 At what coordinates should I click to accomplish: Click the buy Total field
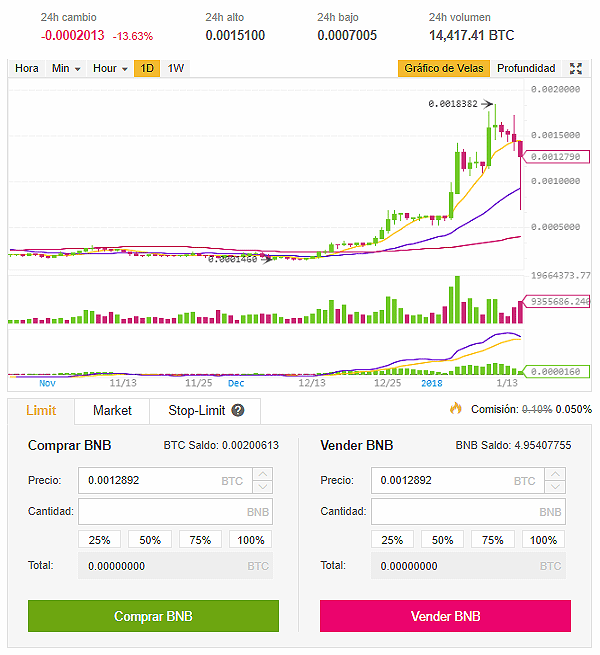coord(175,566)
